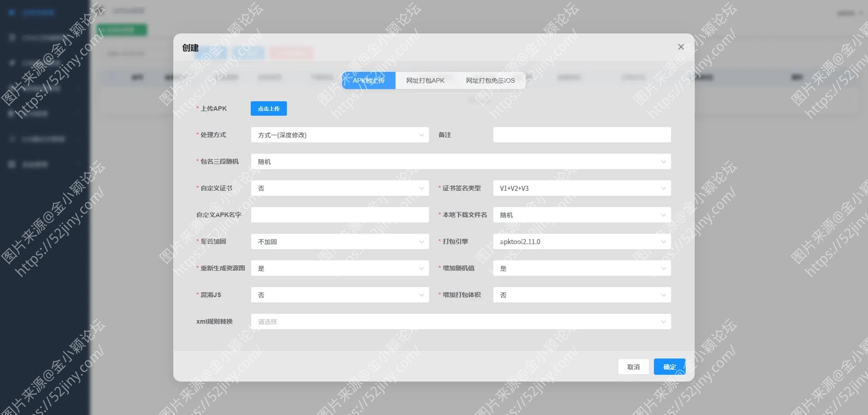Open the 网址打包免签IOS tab
Viewport: 868px width, 415px height.
(490, 80)
